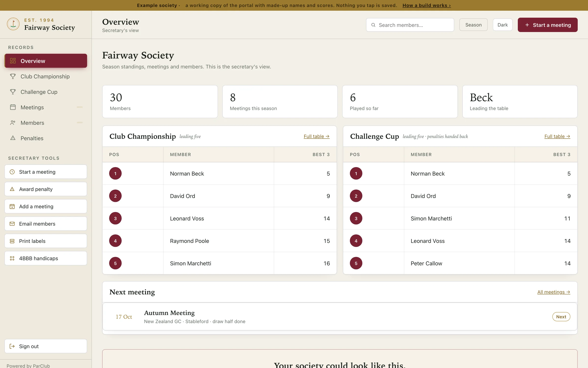Click Norman Beck in Club Championship table
Image resolution: width=588 pixels, height=368 pixels.
coord(187,174)
